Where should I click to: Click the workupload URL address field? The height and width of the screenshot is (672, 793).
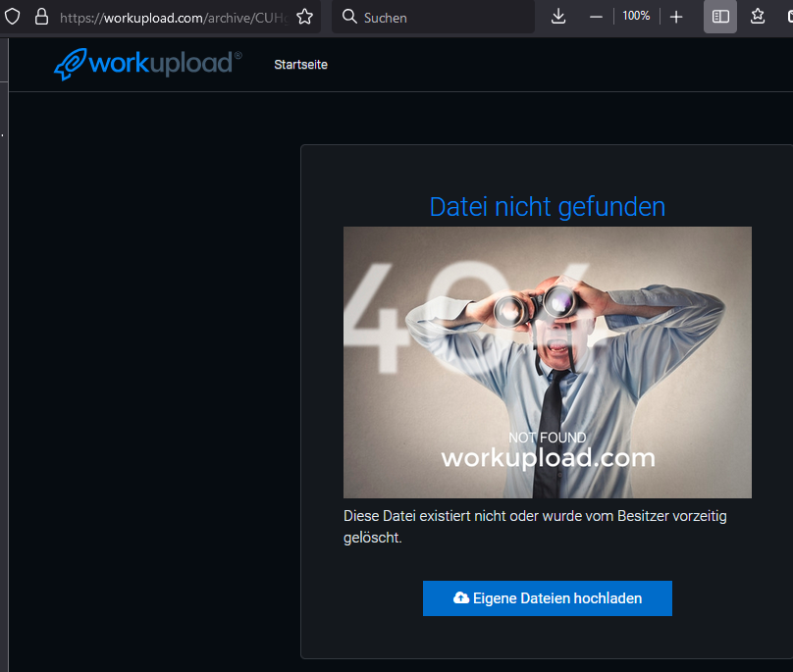pos(174,18)
